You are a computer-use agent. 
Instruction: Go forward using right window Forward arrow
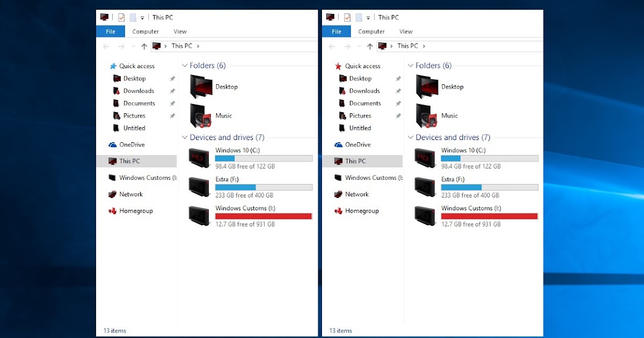[347, 47]
